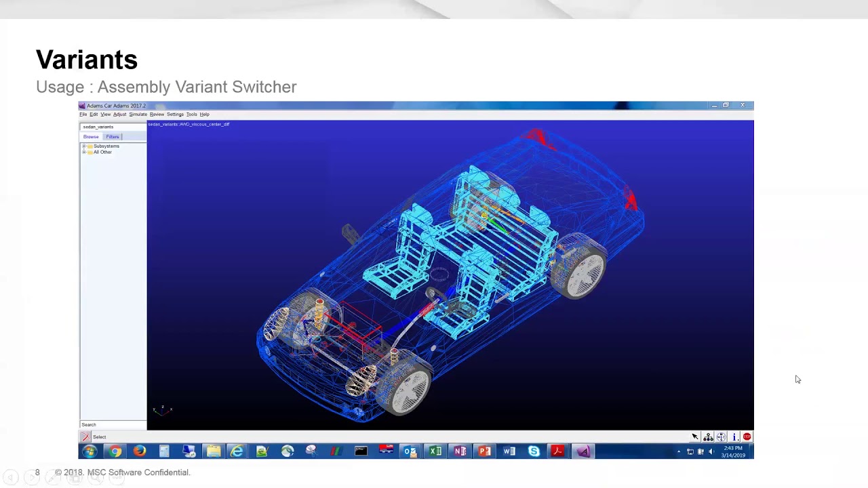Image resolution: width=868 pixels, height=488 pixels.
Task: Open the database navigator tree icon
Action: point(708,437)
